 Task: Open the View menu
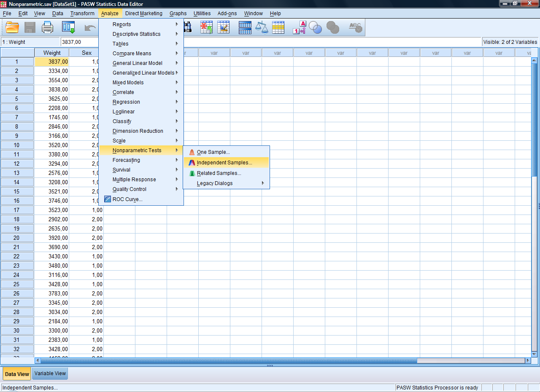[40, 13]
